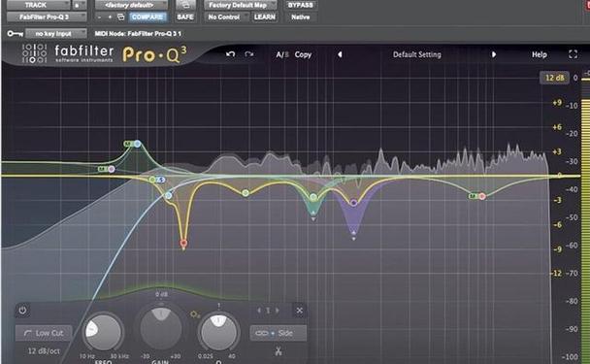Toggle the SAFE automation button

click(x=185, y=17)
